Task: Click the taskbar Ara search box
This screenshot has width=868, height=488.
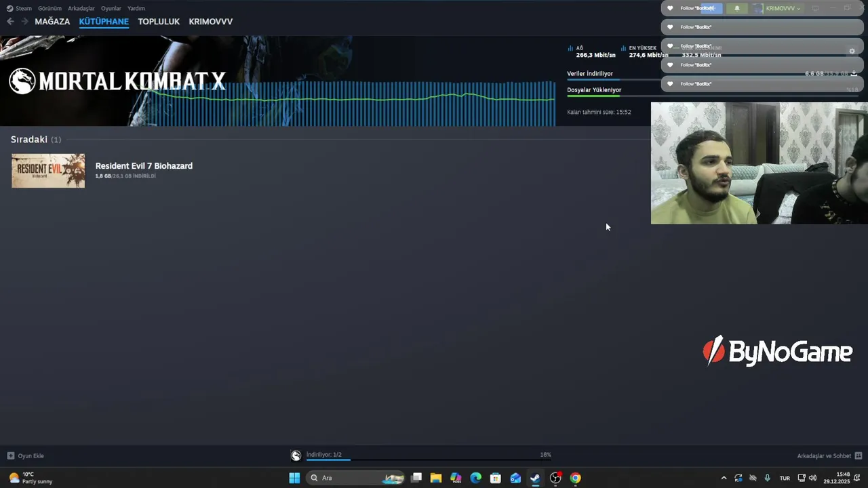Action: point(355,478)
